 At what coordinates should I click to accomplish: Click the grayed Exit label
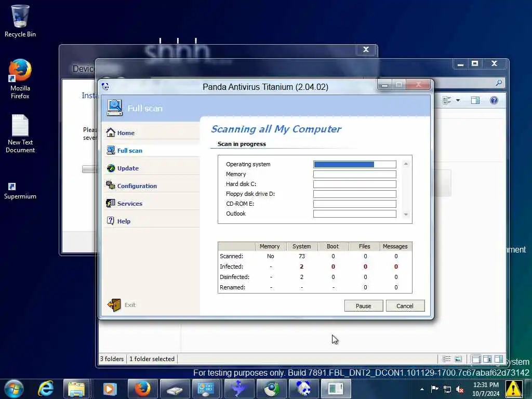click(x=130, y=304)
